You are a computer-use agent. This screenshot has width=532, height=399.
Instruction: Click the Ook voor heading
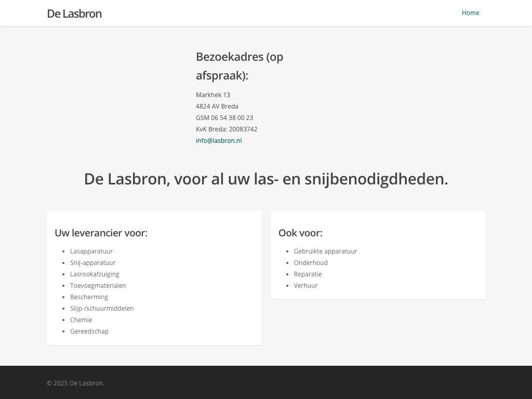click(300, 233)
